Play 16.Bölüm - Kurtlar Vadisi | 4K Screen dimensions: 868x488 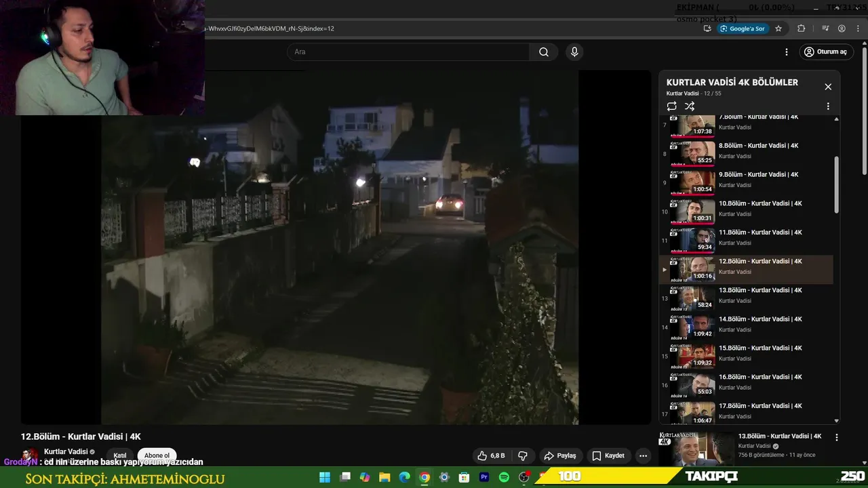coord(760,377)
